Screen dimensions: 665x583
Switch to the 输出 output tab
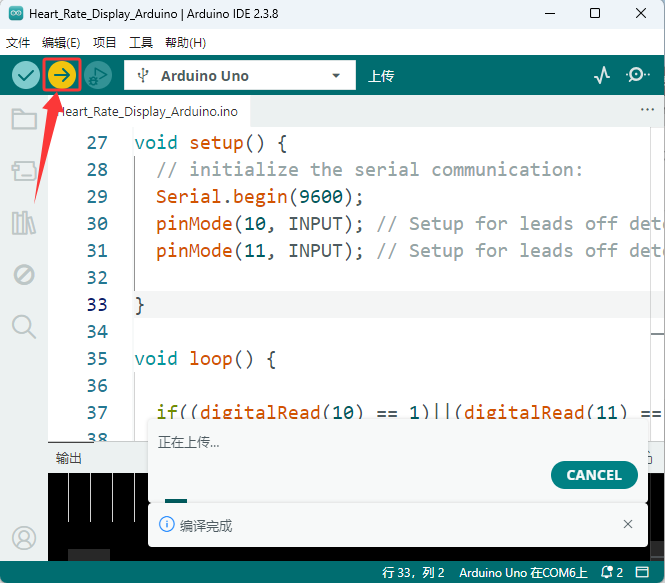pyautogui.click(x=68, y=458)
